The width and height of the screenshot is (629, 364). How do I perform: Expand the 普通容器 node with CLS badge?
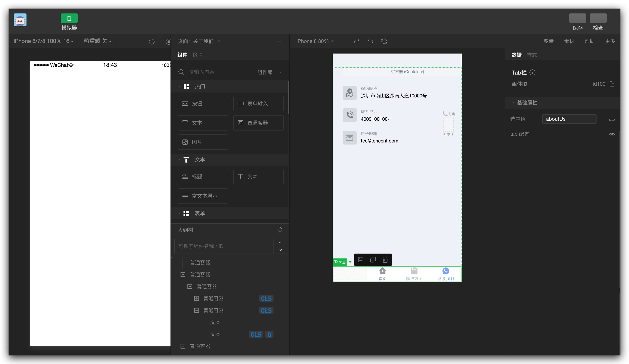pos(196,298)
